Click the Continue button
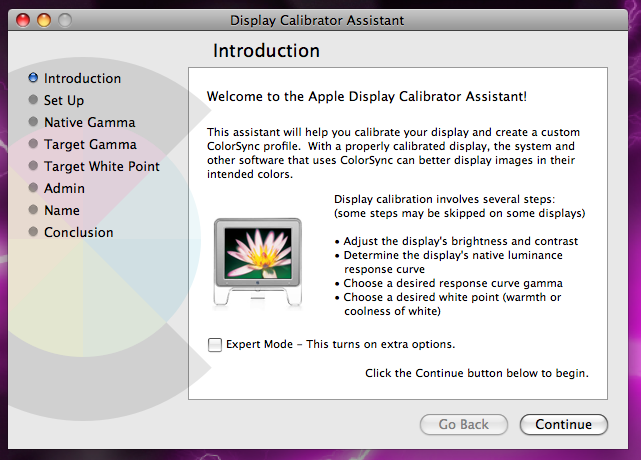This screenshot has width=641, height=460. [x=564, y=424]
